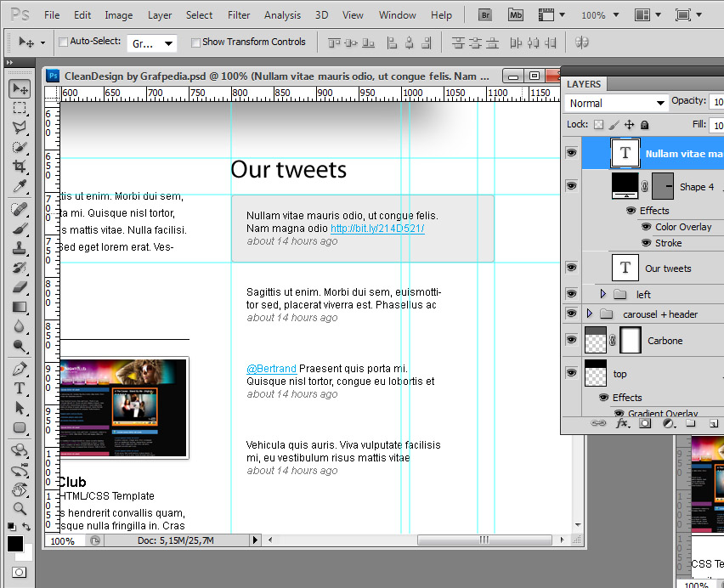Image resolution: width=724 pixels, height=588 pixels.
Task: Hide the Carbone layer
Action: [572, 340]
